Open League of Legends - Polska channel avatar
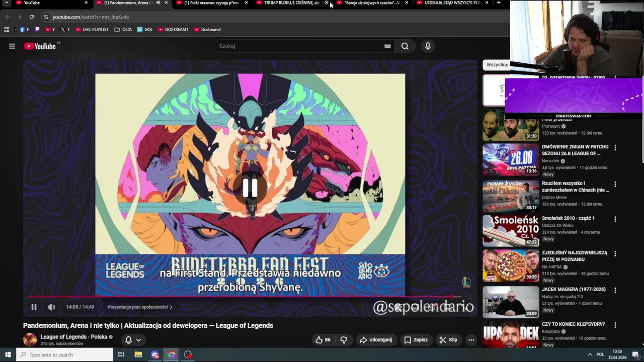Image resolution: width=644 pixels, height=362 pixels. 30,340
